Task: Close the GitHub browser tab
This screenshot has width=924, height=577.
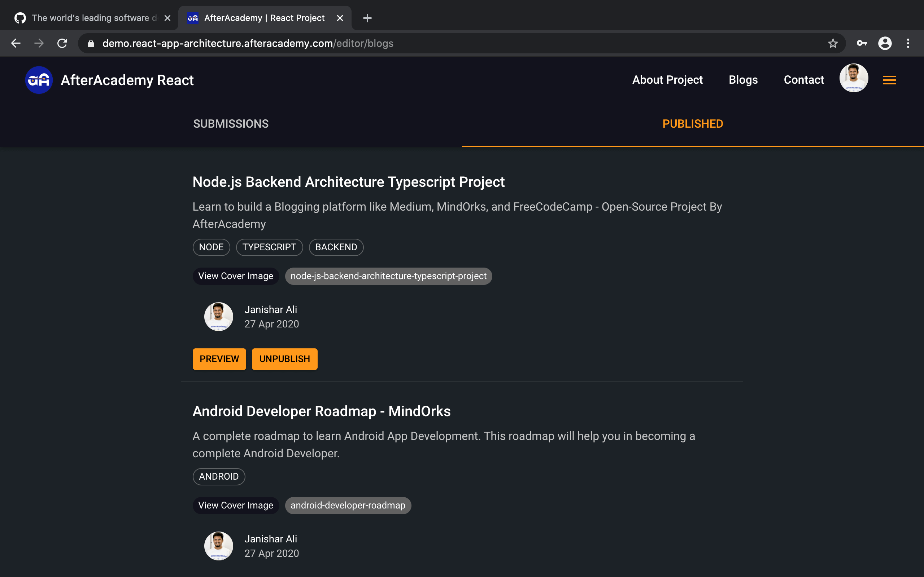Action: (x=167, y=18)
